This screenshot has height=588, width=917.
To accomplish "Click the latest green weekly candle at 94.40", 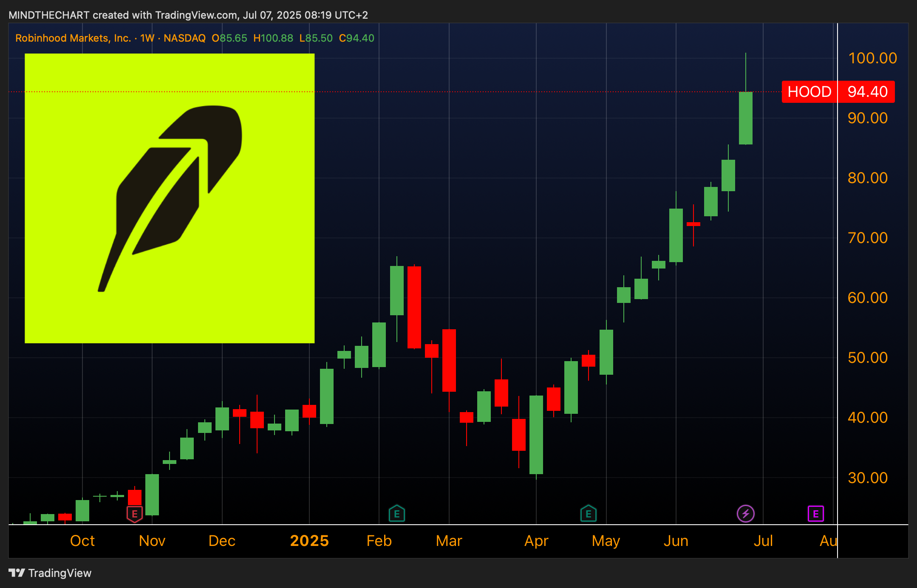I will pos(746,118).
